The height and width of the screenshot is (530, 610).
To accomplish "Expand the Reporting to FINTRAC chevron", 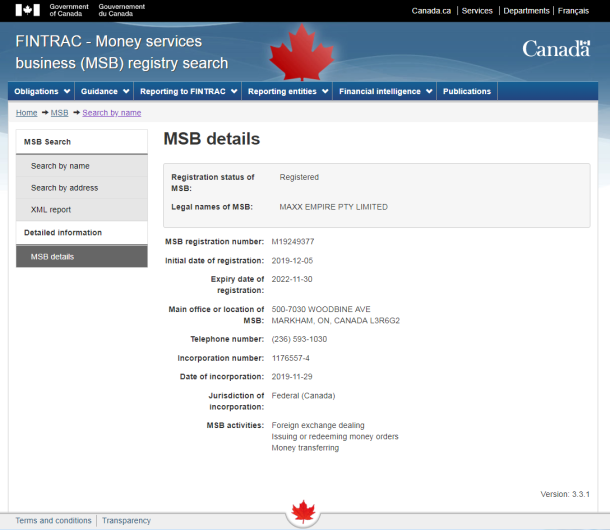I will (234, 91).
